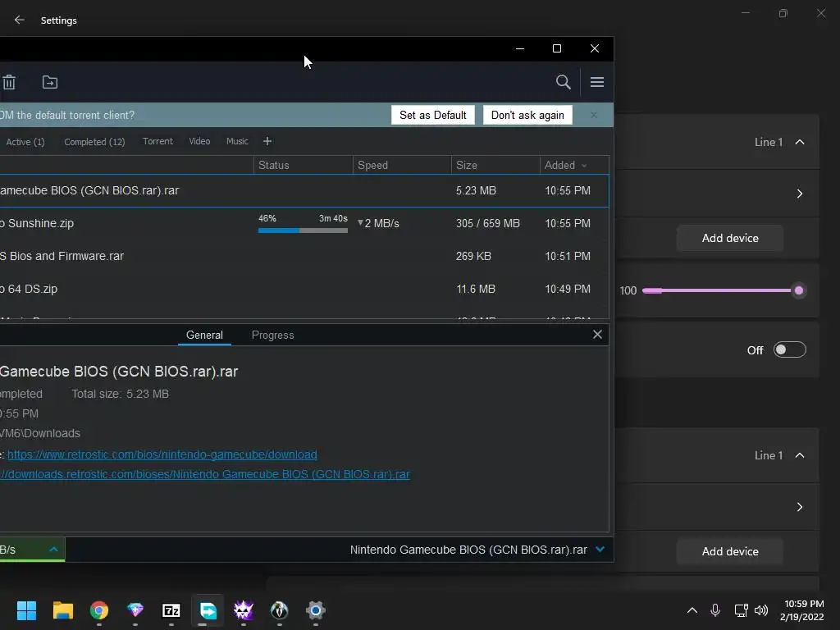The image size is (840, 630).
Task: Click the upper Add device button
Action: pyautogui.click(x=729, y=239)
